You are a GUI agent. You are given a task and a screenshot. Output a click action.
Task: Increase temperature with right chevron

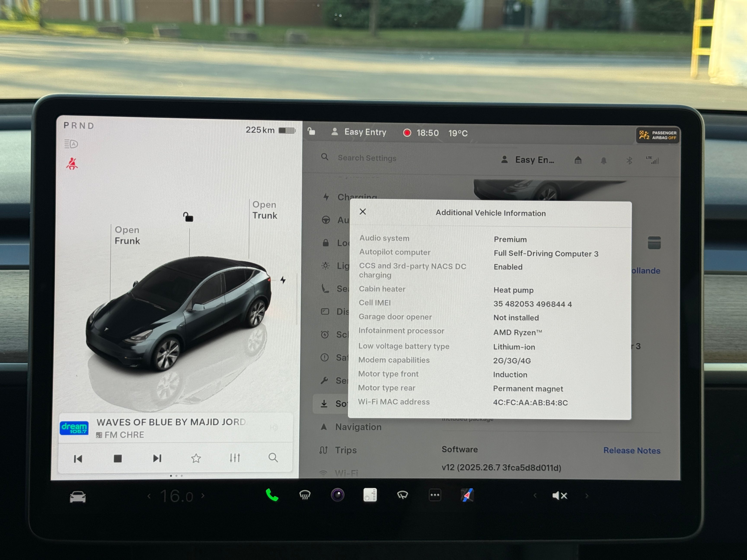click(x=203, y=496)
